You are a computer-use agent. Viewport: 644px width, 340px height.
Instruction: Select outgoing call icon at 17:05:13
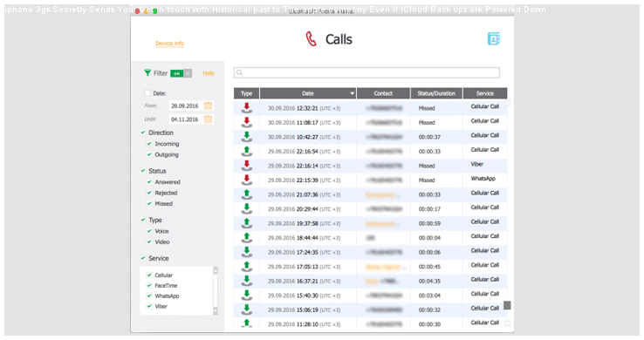[246, 266]
